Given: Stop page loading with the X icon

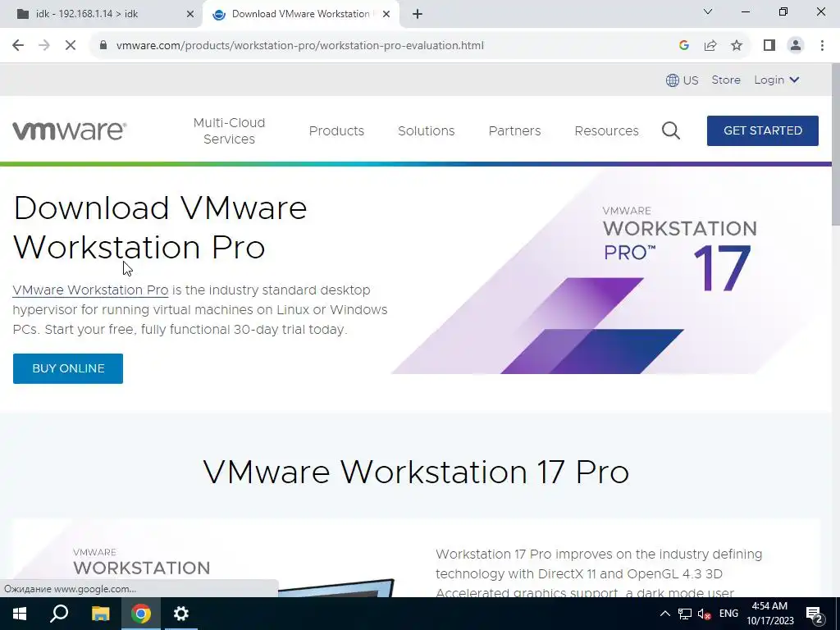Looking at the screenshot, I should (x=71, y=46).
